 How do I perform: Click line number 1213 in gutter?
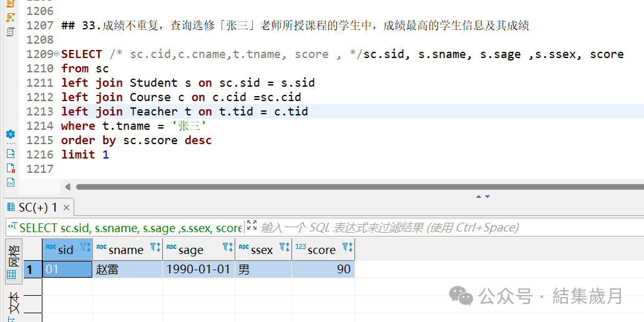40,112
